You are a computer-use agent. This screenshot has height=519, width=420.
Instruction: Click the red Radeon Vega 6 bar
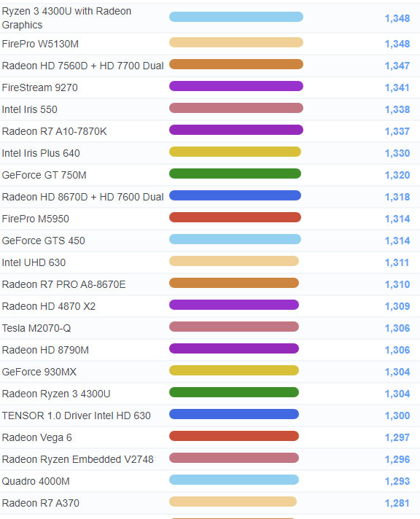pyautogui.click(x=234, y=436)
